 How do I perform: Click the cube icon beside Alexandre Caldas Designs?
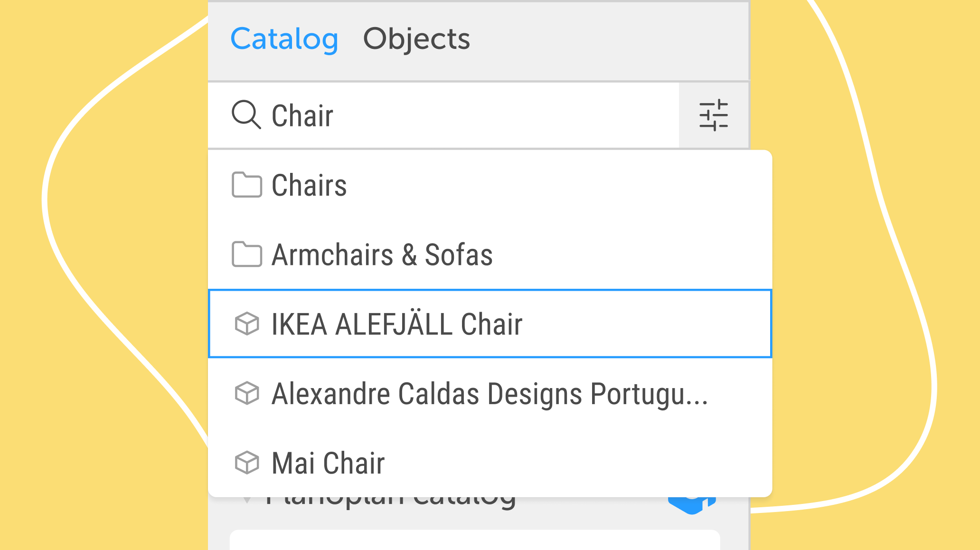point(247,393)
